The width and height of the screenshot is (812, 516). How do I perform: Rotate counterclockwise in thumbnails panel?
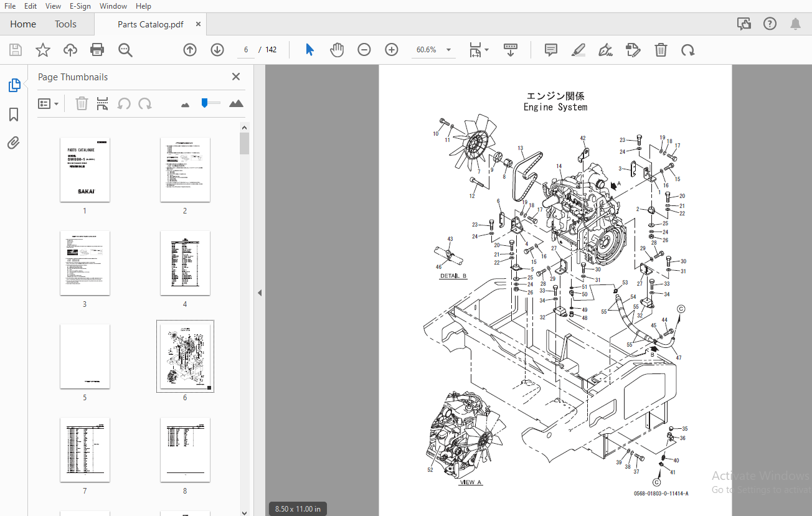click(124, 103)
